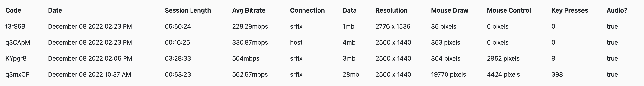Open session code t3rS6B
The height and width of the screenshot is (86, 644).
tap(15, 26)
